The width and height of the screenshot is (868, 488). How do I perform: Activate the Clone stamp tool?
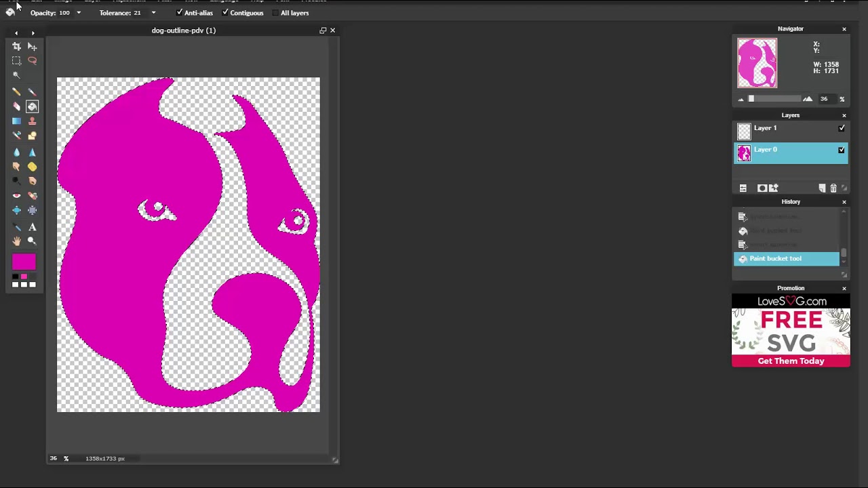coord(32,121)
